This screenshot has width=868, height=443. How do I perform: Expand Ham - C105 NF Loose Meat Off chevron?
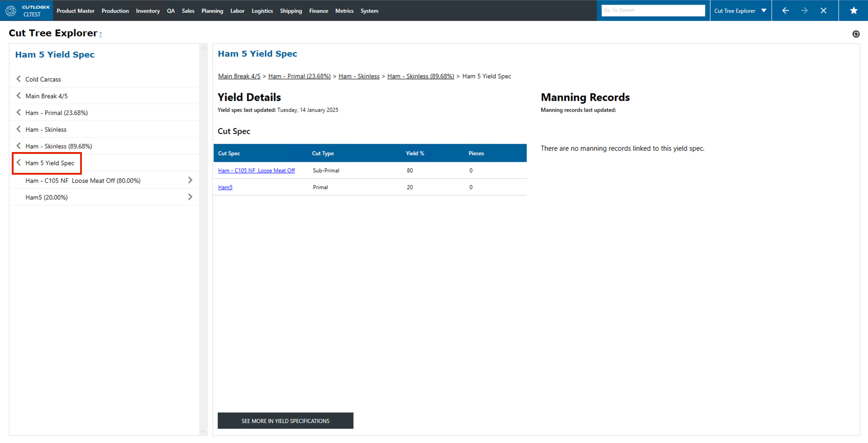click(x=190, y=180)
